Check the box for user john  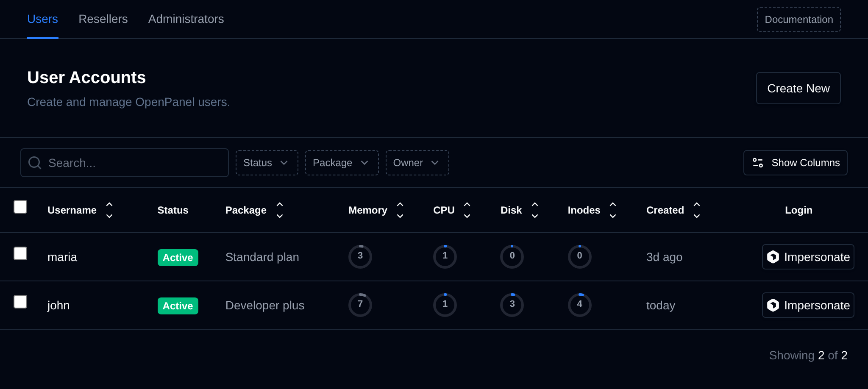[x=20, y=302]
